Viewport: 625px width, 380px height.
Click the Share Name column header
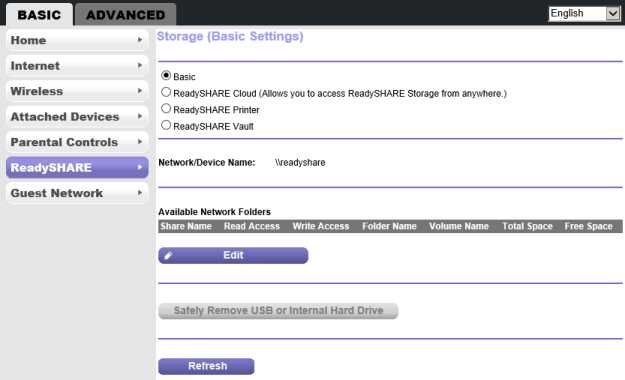point(186,226)
